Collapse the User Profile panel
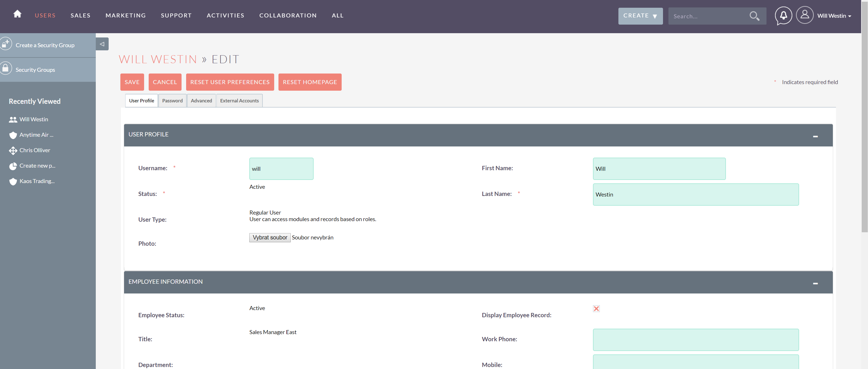Viewport: 868px width, 369px height. 815,136
